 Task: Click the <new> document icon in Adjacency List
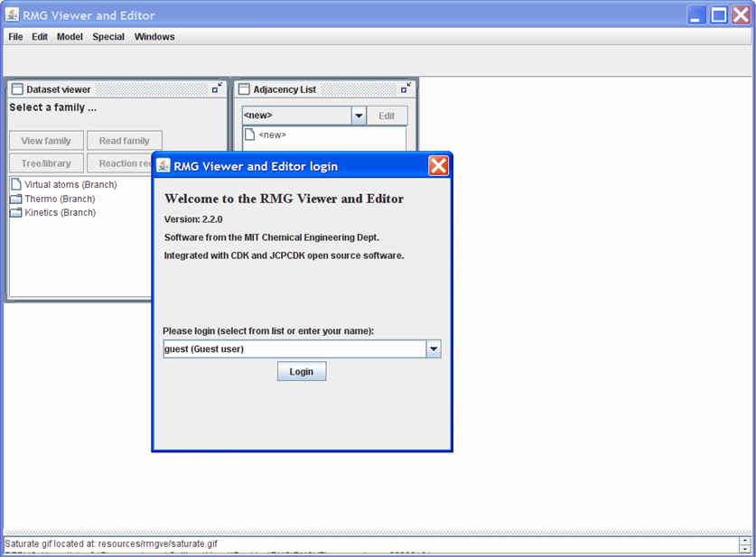250,135
